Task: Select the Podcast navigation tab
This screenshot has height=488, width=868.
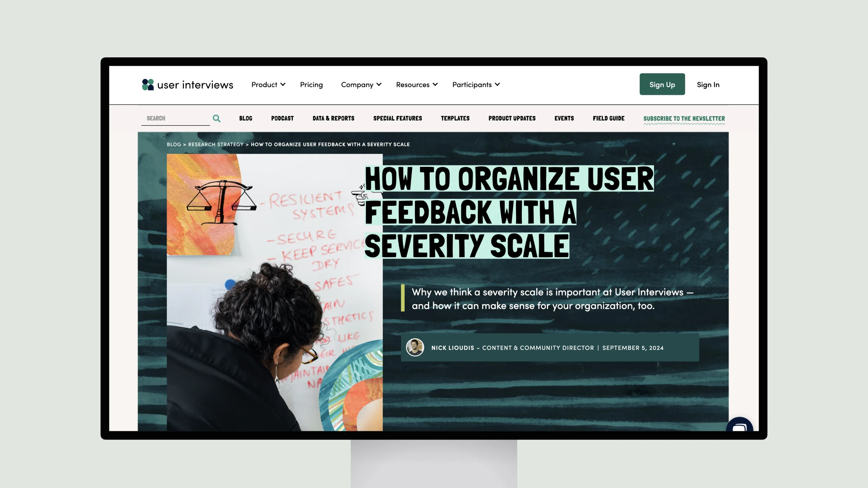Action: 282,118
